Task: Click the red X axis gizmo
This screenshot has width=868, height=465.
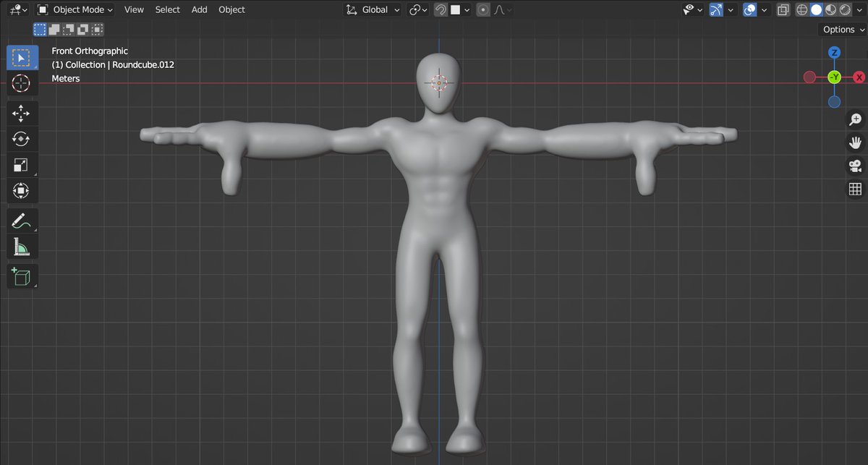Action: click(x=859, y=77)
